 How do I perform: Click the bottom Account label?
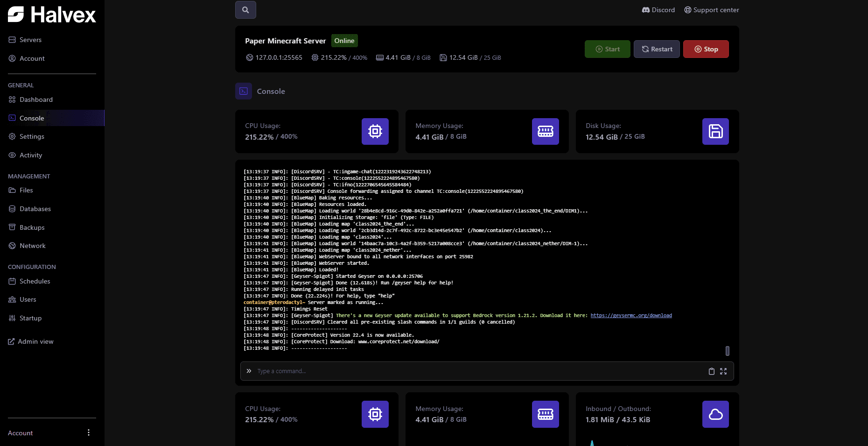pos(20,433)
